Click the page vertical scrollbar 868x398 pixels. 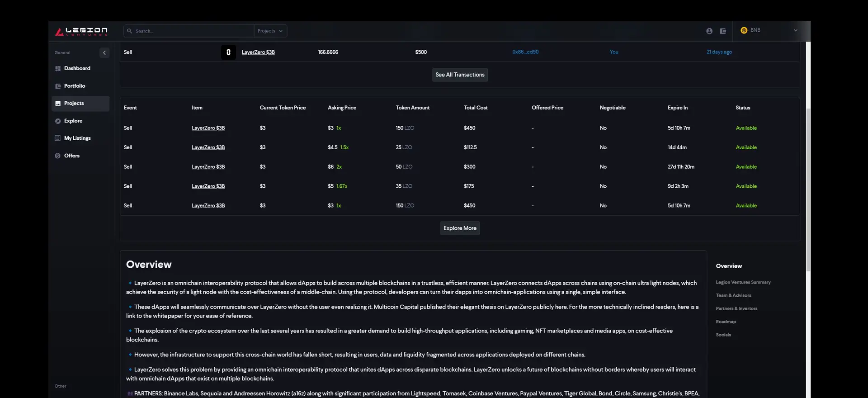[x=808, y=190]
